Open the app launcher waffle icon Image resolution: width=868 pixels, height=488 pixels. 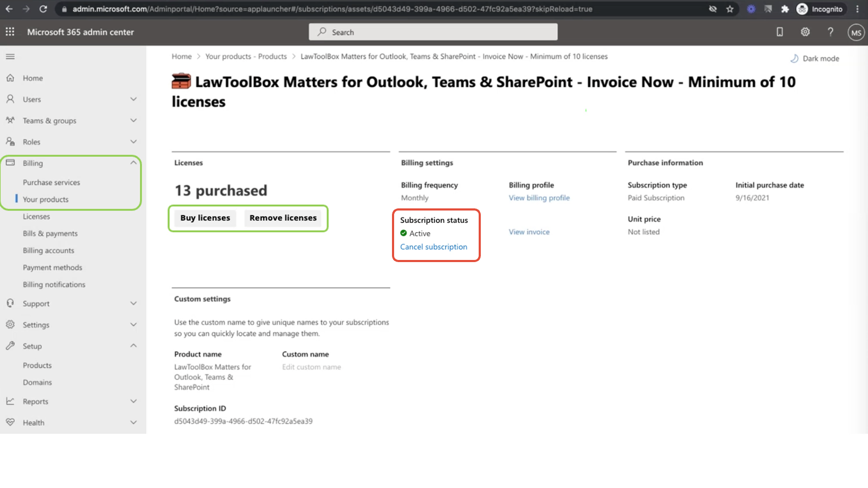point(10,32)
